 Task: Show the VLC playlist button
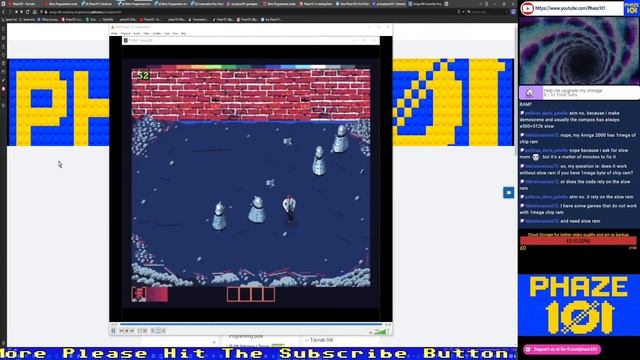coord(153,331)
